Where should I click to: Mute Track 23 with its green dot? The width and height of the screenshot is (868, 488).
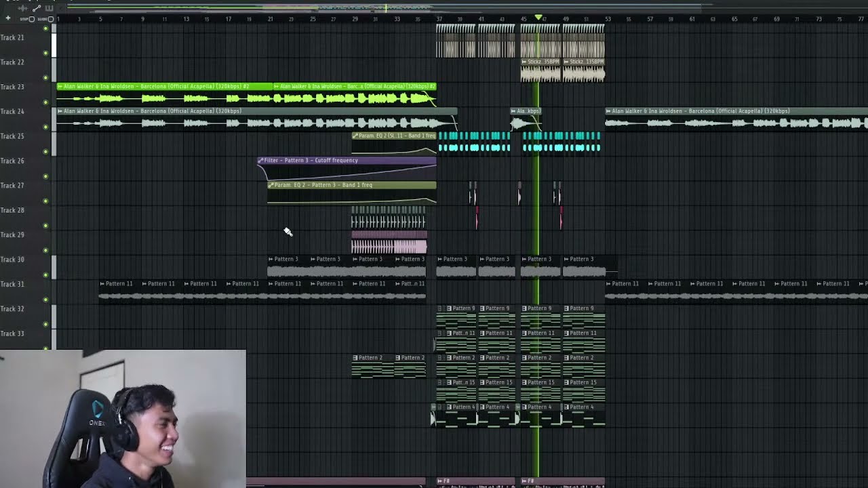click(x=46, y=102)
